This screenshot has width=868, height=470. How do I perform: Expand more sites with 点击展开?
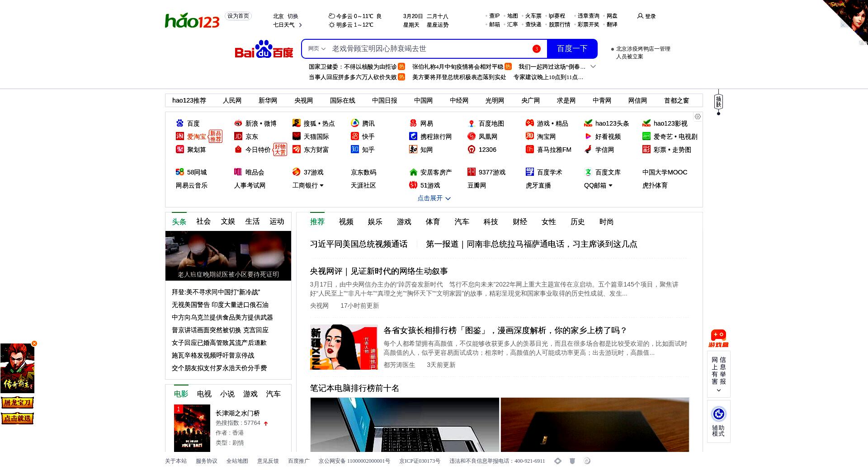coord(434,198)
